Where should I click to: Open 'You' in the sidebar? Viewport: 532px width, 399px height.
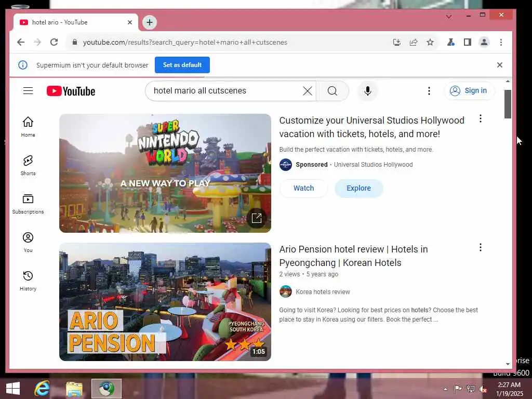point(28,242)
